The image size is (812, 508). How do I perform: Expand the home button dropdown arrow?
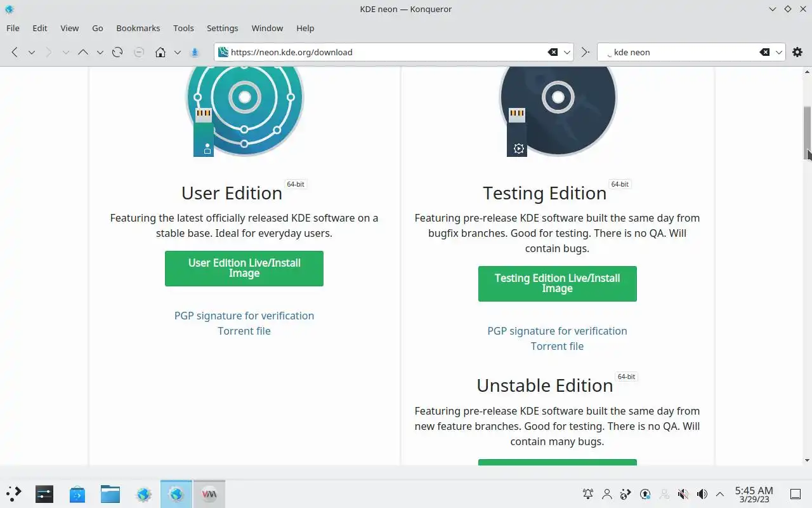click(x=178, y=52)
